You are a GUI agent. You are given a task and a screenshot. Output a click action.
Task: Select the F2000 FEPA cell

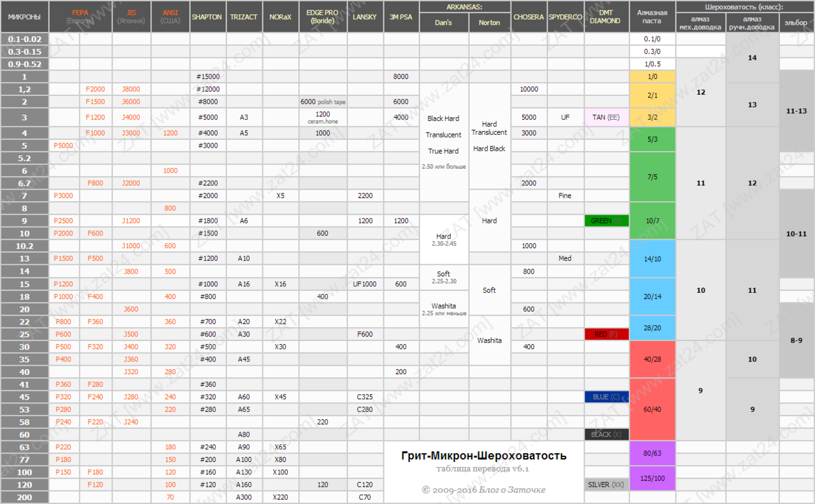tap(96, 89)
